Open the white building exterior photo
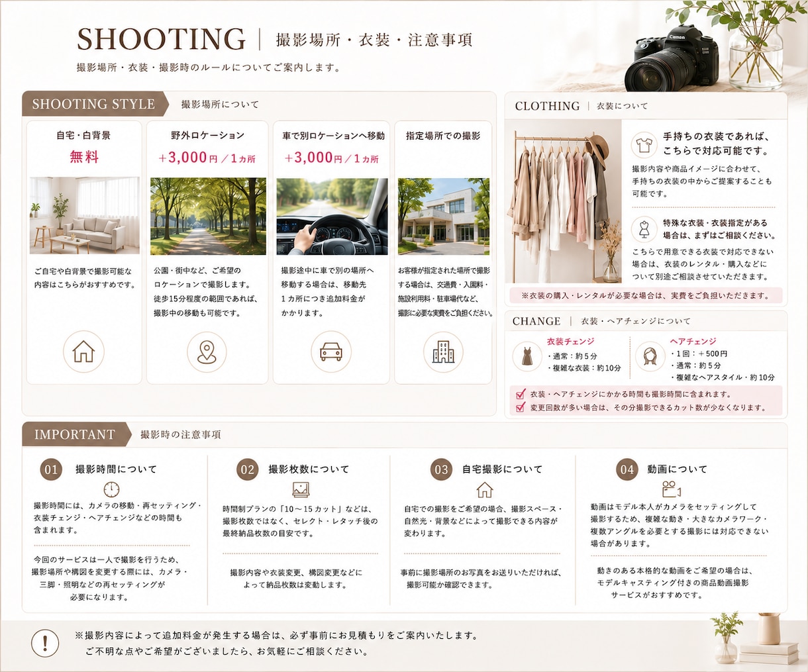The width and height of the screenshot is (808, 672). coord(444,216)
